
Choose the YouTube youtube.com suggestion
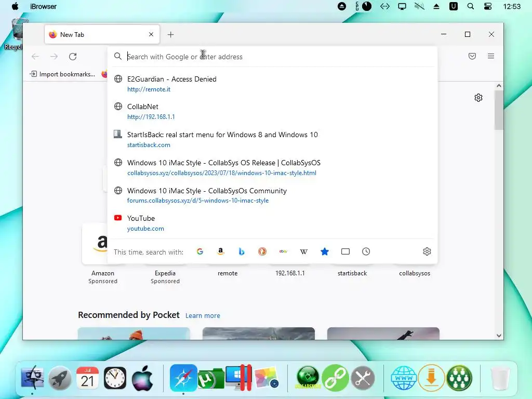pos(272,223)
